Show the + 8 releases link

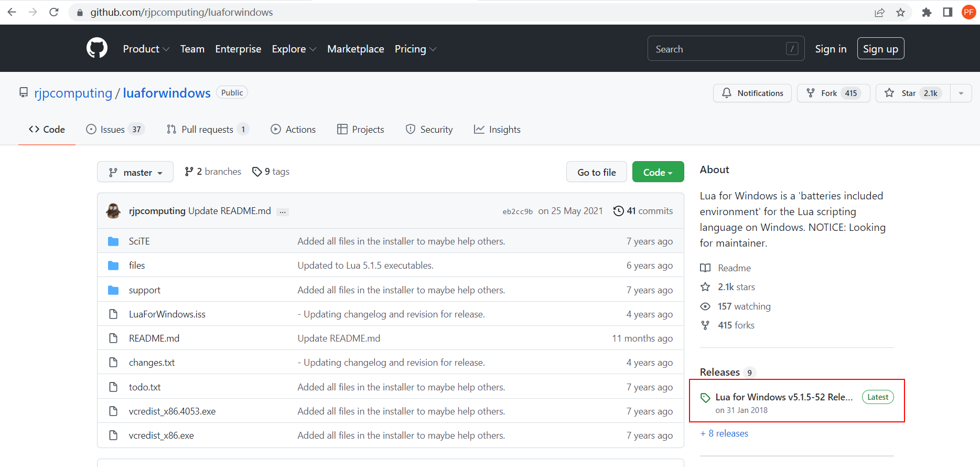[724, 433]
